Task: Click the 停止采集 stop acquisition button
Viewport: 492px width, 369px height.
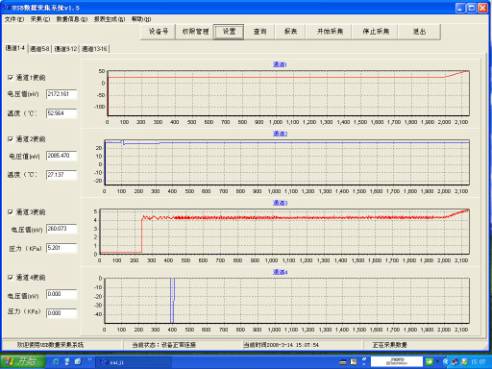Action: point(376,32)
